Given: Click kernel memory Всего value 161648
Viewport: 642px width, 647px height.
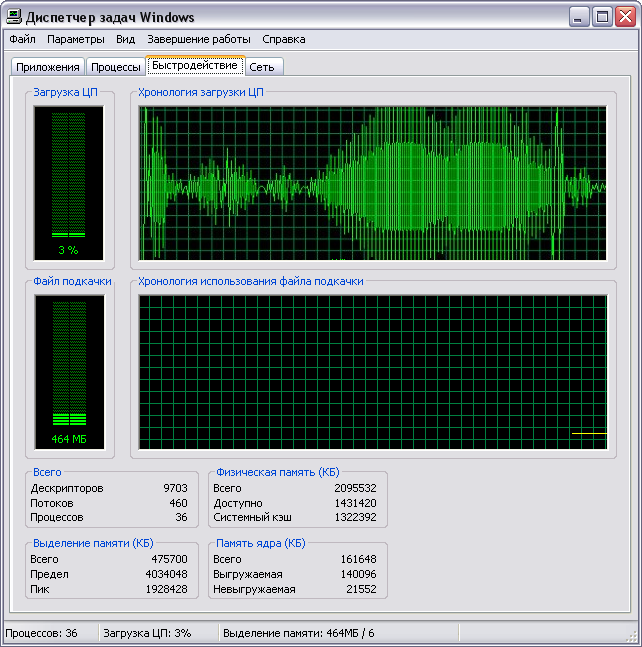Looking at the screenshot, I should [358, 559].
